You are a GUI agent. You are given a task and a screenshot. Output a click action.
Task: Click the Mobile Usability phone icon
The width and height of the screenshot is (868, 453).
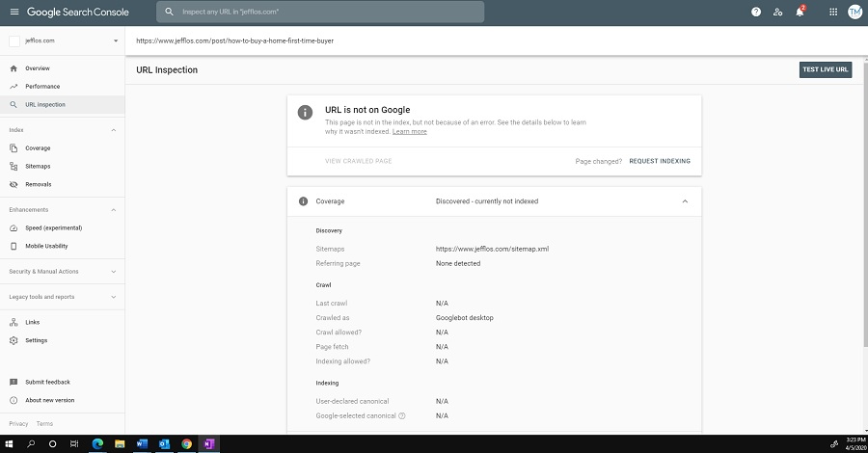click(14, 246)
